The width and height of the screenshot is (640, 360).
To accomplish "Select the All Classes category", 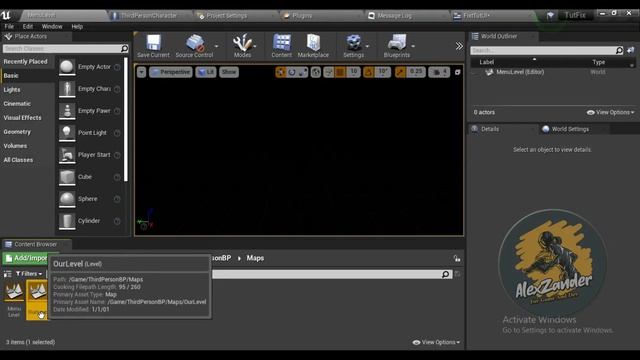I will (18, 160).
